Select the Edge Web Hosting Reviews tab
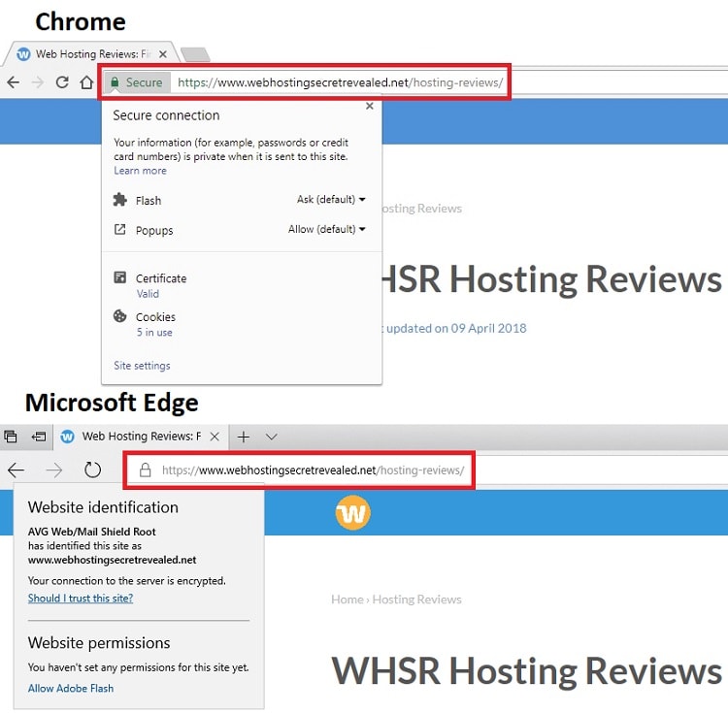Image resolution: width=728 pixels, height=713 pixels. click(141, 437)
